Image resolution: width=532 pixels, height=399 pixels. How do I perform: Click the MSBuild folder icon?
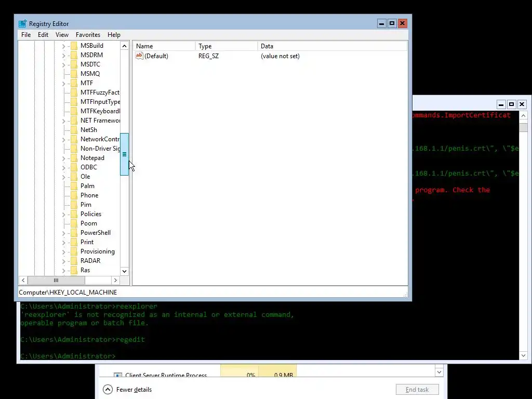[x=74, y=46]
